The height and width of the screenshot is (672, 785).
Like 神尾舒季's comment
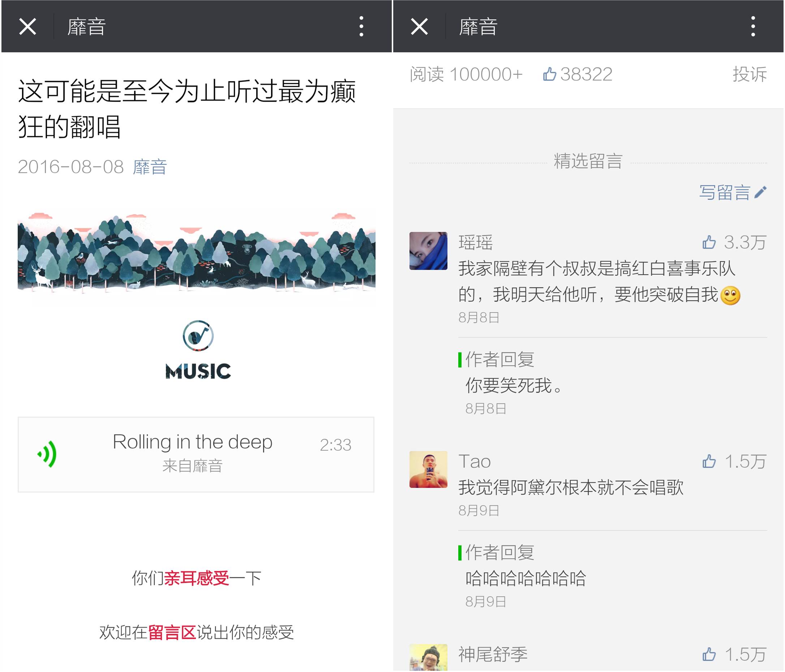(709, 654)
